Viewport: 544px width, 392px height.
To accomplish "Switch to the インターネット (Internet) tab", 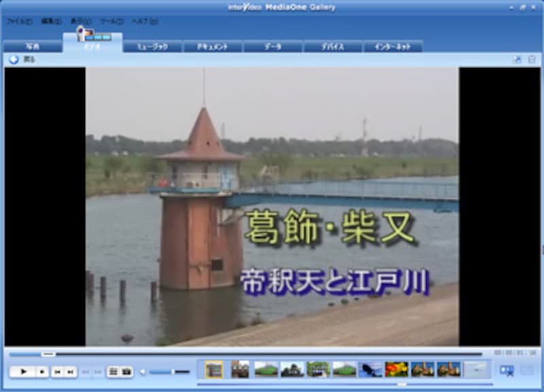I will [393, 46].
